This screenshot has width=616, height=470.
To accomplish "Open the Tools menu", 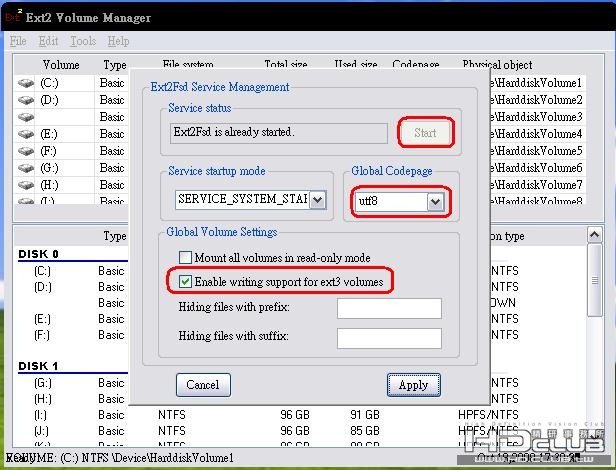I will point(83,41).
